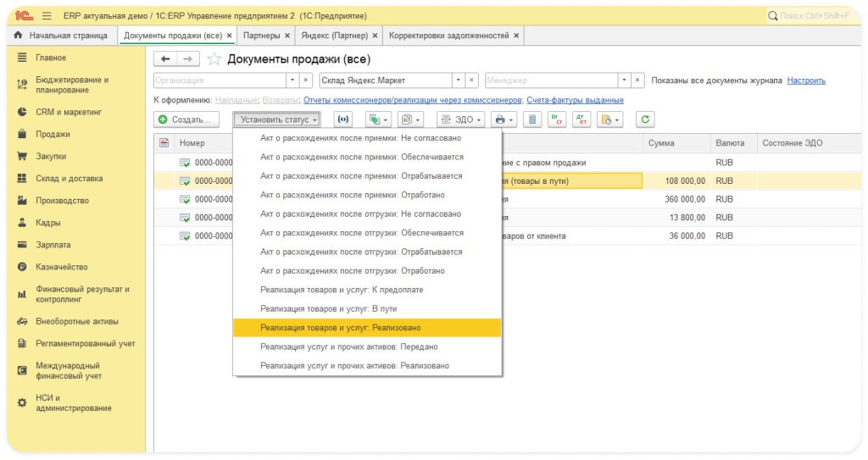868x460 pixels.
Task: Click the back navigation arrow
Action: [165, 59]
